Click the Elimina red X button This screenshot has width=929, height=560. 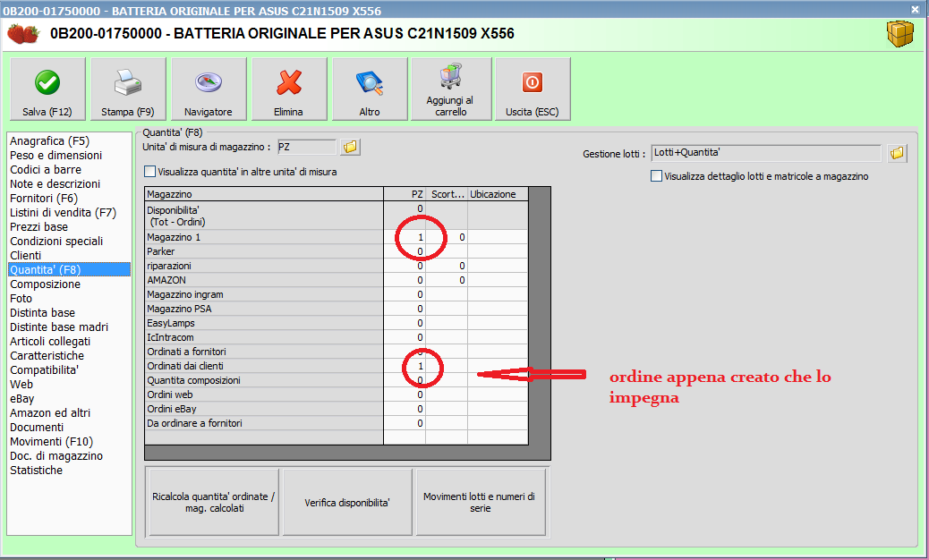pyautogui.click(x=288, y=89)
